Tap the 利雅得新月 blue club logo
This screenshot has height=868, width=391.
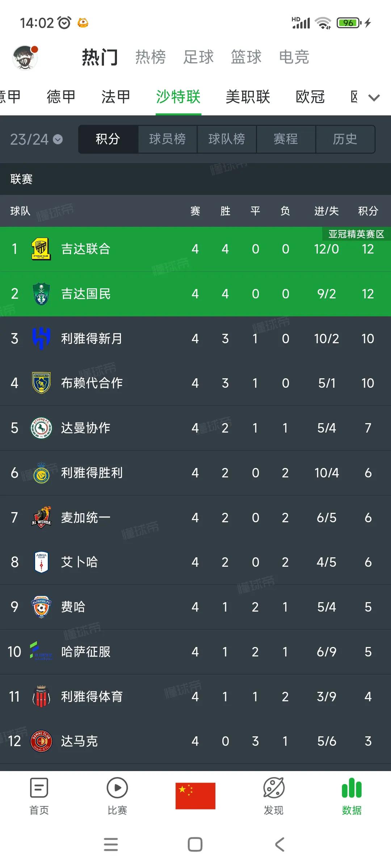(x=41, y=339)
